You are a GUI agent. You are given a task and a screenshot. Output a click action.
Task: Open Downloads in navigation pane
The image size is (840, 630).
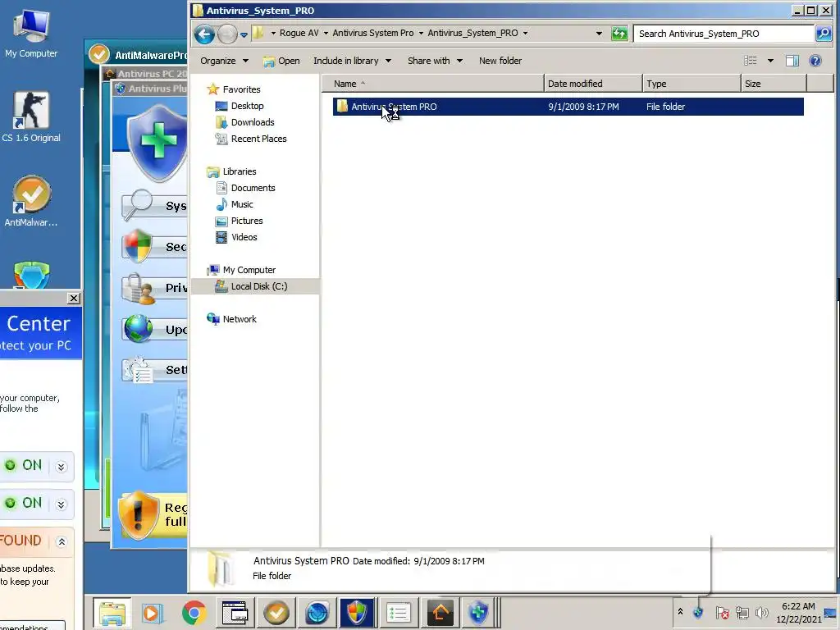click(x=244, y=123)
